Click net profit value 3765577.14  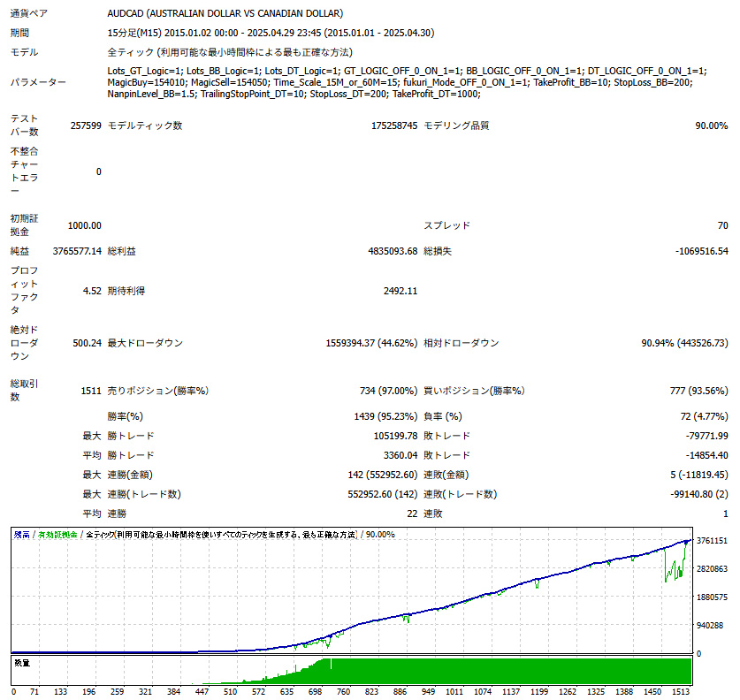pos(77,251)
